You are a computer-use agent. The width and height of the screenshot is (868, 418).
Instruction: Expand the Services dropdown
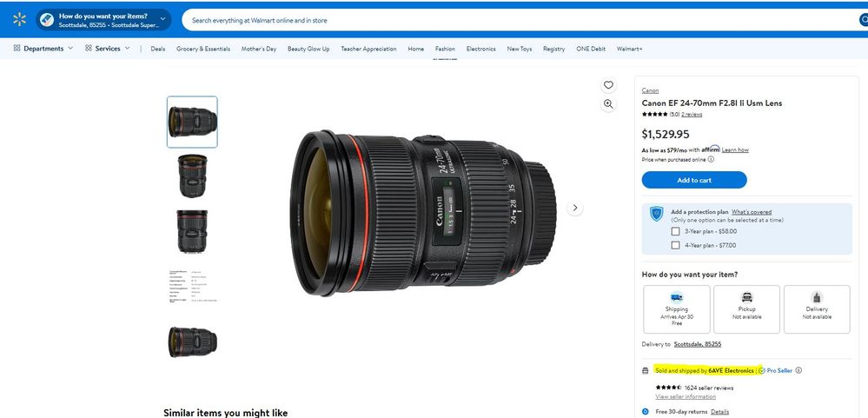pos(108,49)
